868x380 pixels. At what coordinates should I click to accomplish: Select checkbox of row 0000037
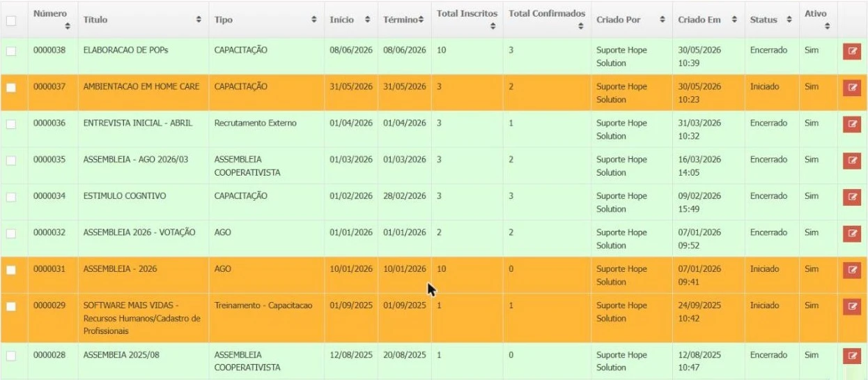10,87
